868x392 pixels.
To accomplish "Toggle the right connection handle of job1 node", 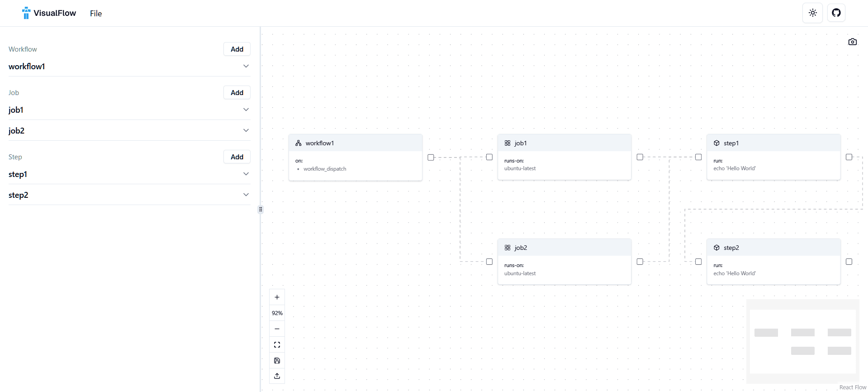I will [640, 157].
